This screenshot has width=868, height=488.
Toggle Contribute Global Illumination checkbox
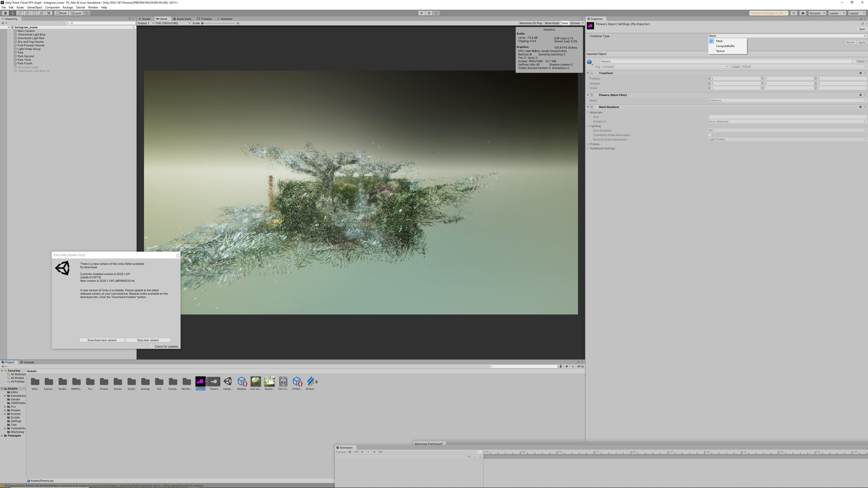(710, 135)
